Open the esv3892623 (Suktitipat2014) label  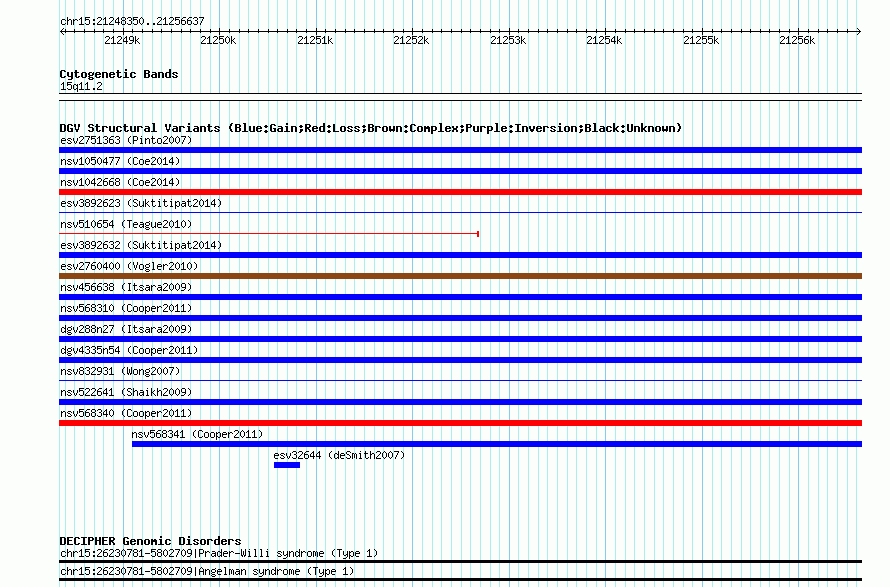pos(141,203)
